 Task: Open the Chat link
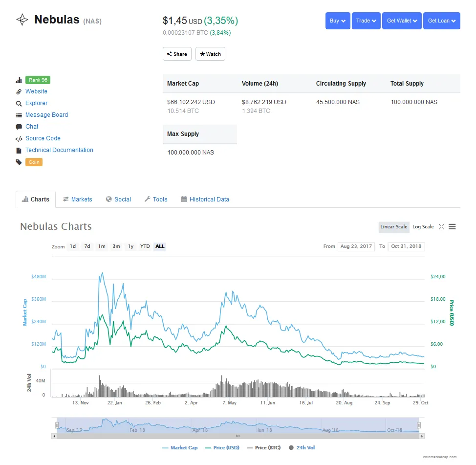point(32,127)
